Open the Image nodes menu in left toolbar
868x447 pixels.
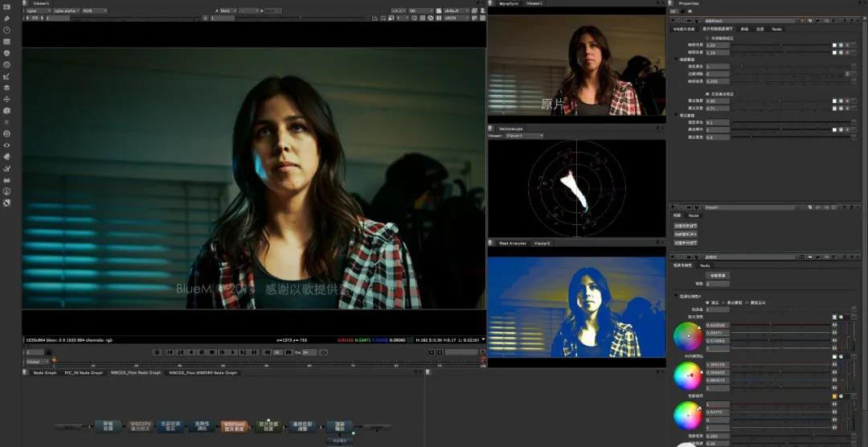(x=7, y=6)
